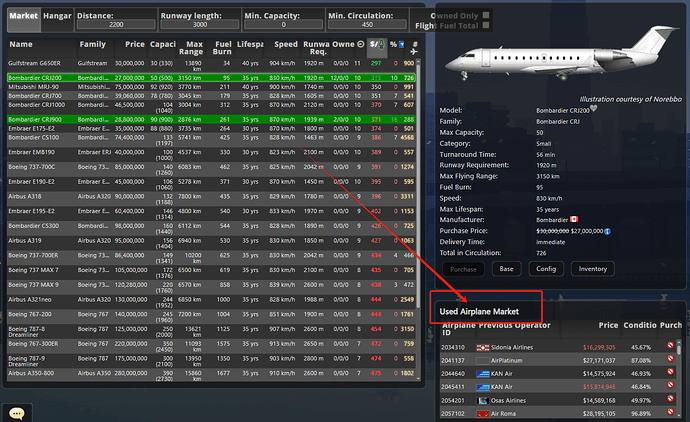Sort table by Runway Req. header

click(x=316, y=48)
